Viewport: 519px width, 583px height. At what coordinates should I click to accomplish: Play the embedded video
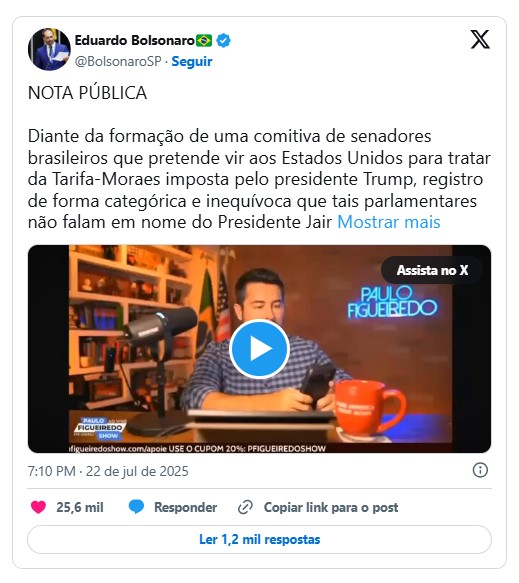pos(259,349)
